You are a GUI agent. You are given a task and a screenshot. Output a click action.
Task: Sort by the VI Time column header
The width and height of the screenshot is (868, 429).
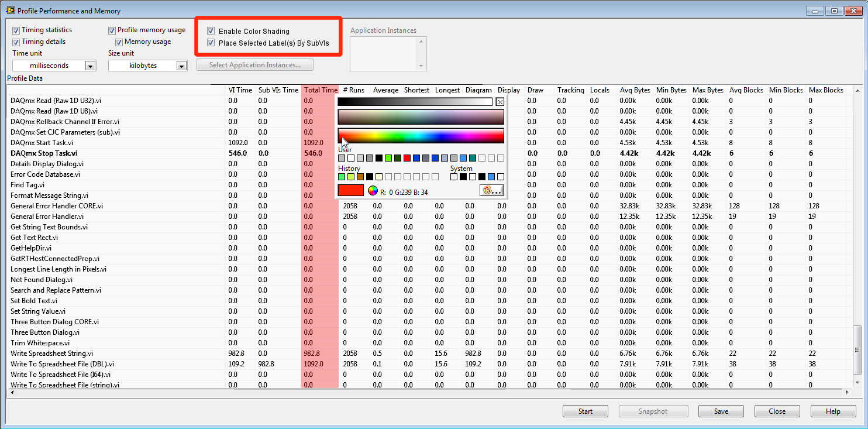click(x=240, y=90)
